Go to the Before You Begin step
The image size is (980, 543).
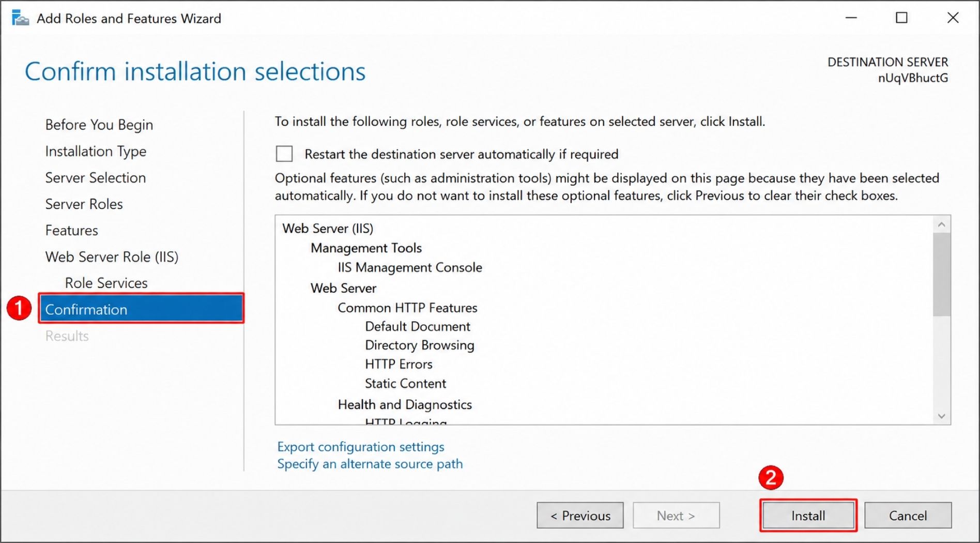[99, 125]
